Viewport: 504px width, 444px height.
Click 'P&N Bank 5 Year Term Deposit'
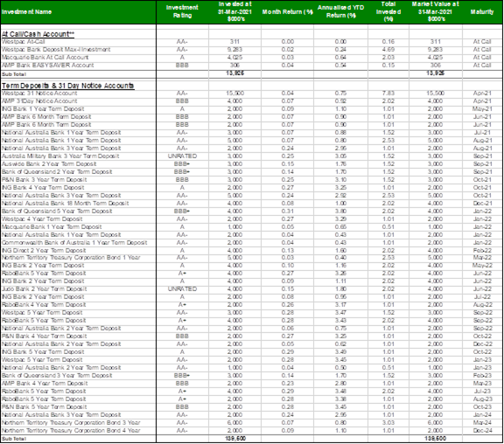point(44,407)
